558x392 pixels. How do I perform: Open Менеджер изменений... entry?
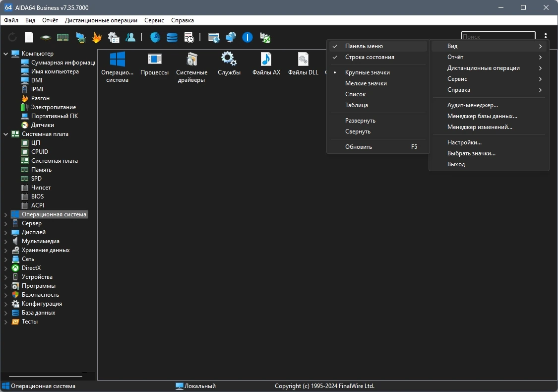coord(489,127)
